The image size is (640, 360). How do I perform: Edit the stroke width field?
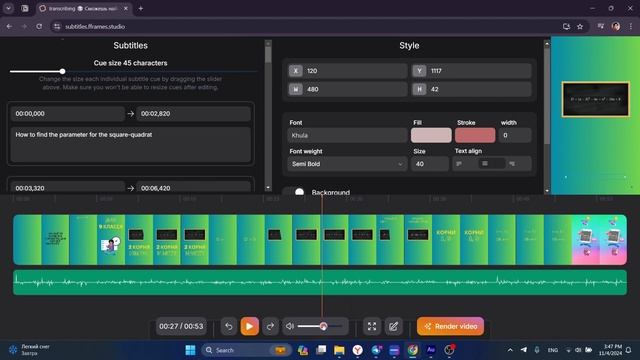point(515,135)
